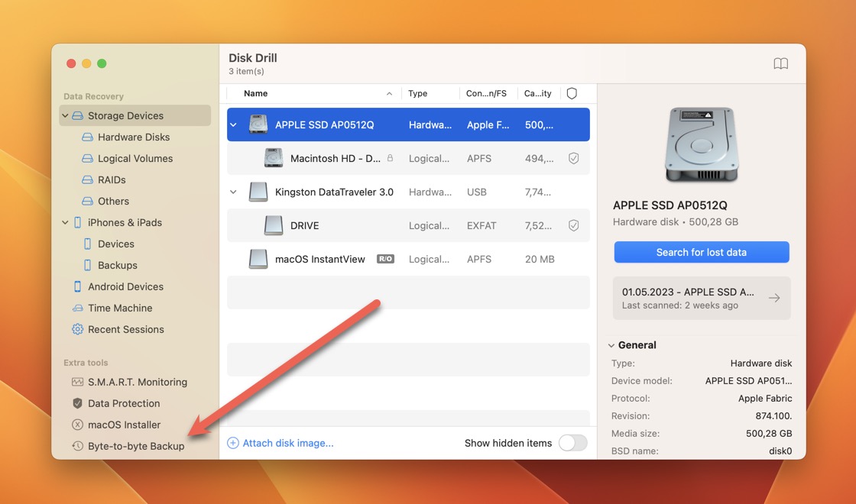
Task: Click the Android Devices icon
Action: coord(77,287)
